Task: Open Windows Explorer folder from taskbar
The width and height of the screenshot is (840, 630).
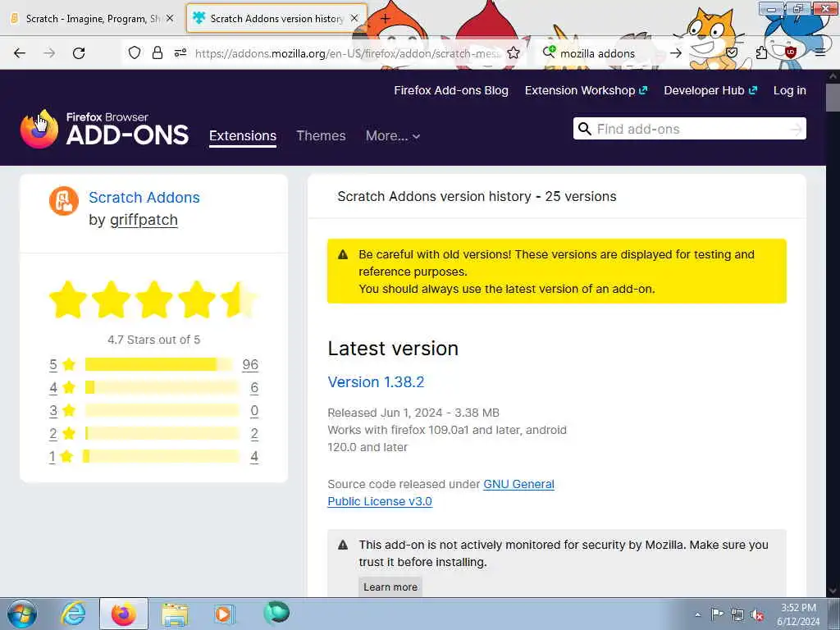Action: click(x=175, y=614)
